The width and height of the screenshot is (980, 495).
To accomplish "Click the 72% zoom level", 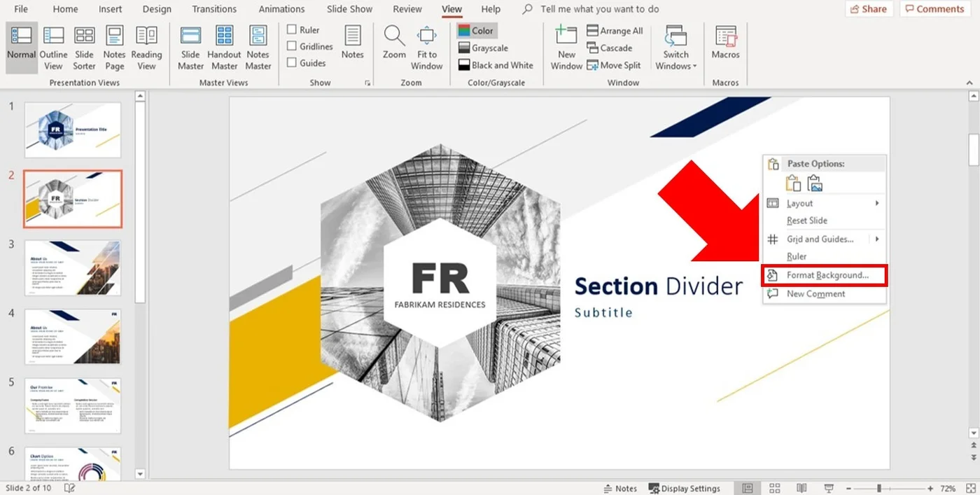I will click(x=948, y=488).
